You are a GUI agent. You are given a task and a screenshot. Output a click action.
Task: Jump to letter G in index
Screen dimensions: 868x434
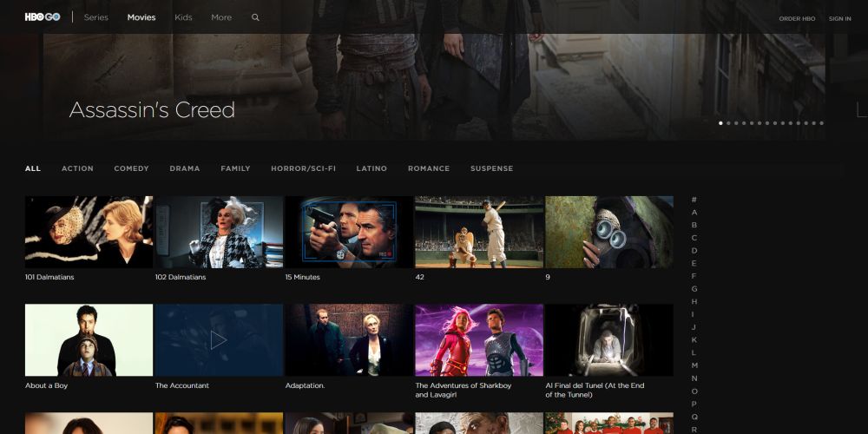click(x=694, y=288)
